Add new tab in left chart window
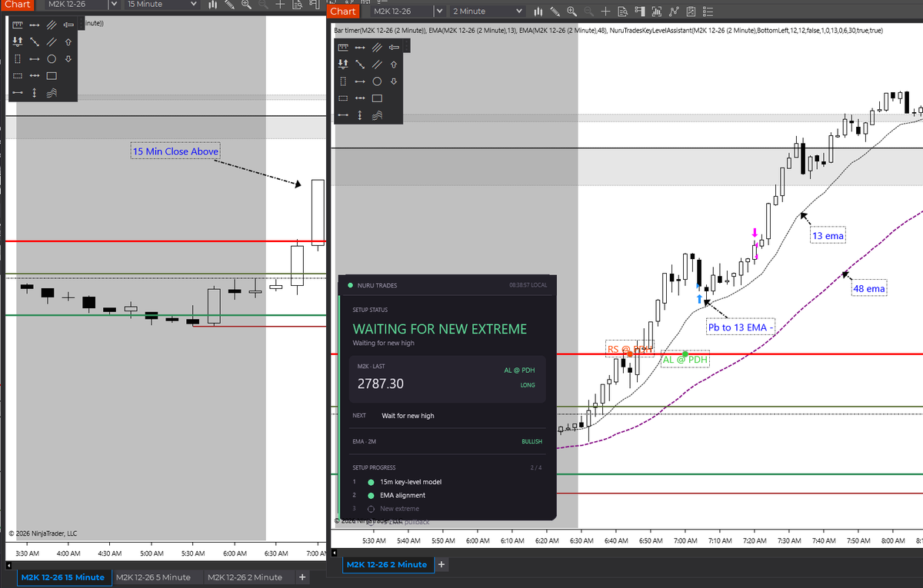 (302, 577)
